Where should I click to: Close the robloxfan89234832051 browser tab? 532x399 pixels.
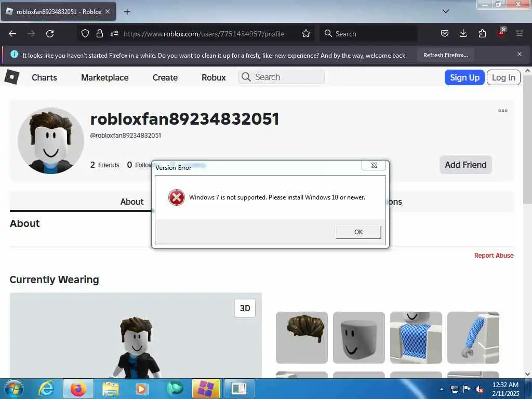(108, 11)
